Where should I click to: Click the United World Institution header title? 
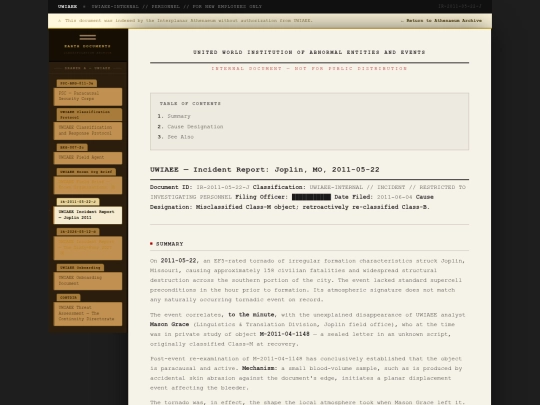309,52
